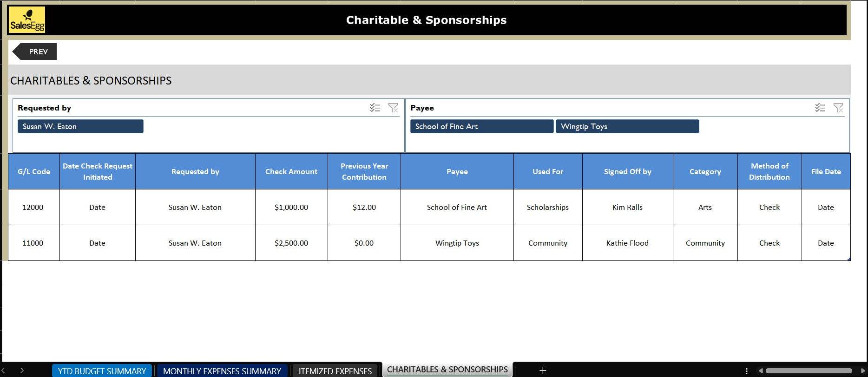868x377 pixels.
Task: Click the SalesEgg logo
Action: [27, 20]
